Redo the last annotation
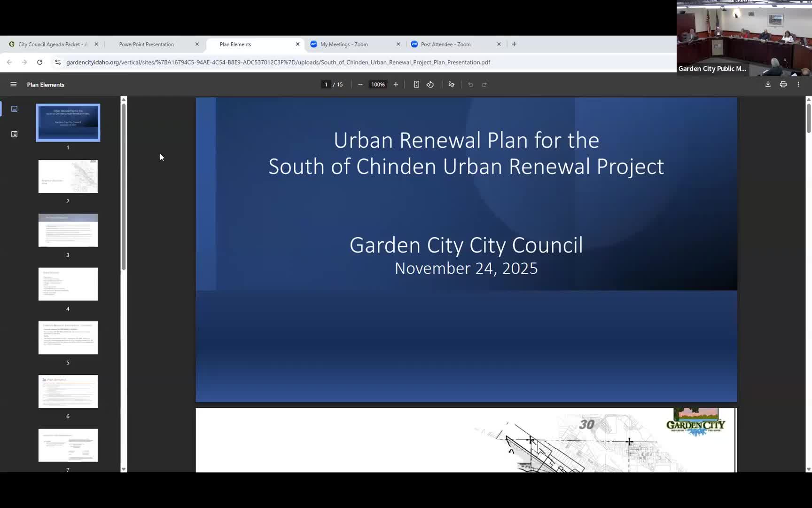This screenshot has width=812, height=508. pyautogui.click(x=484, y=84)
